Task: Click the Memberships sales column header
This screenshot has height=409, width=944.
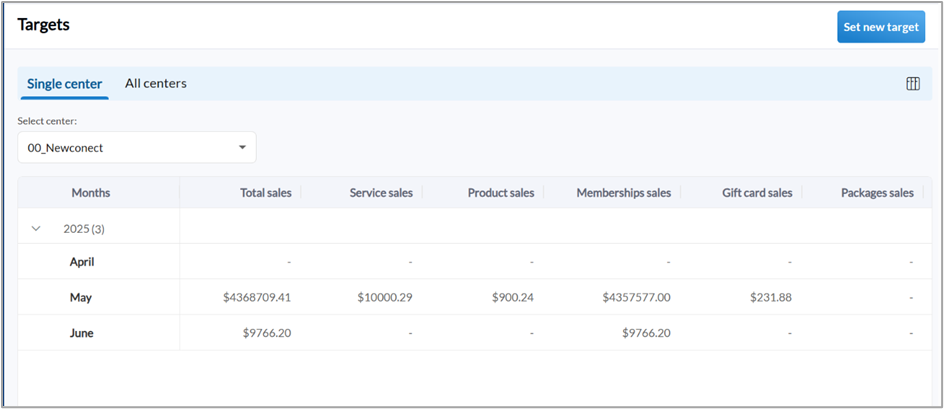Action: click(x=623, y=193)
